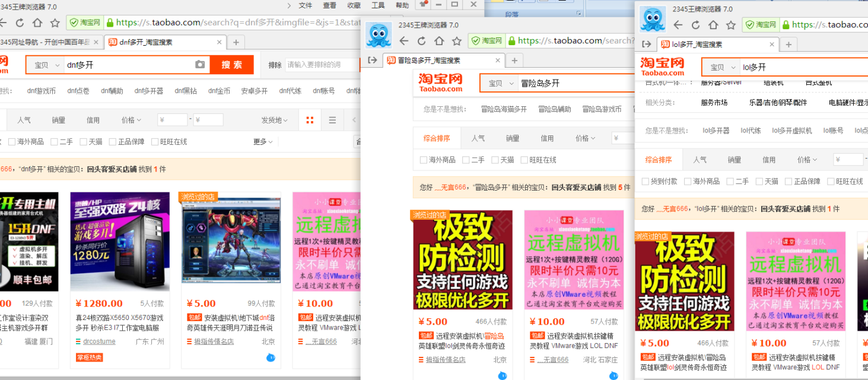Expand 价格 dropdown in 冒险岛 window

point(585,138)
